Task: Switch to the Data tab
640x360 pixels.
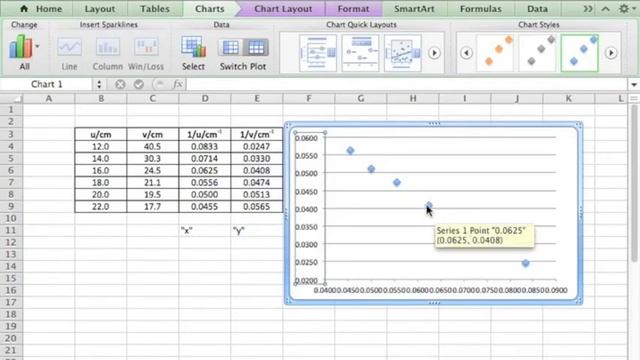Action: 537,9
